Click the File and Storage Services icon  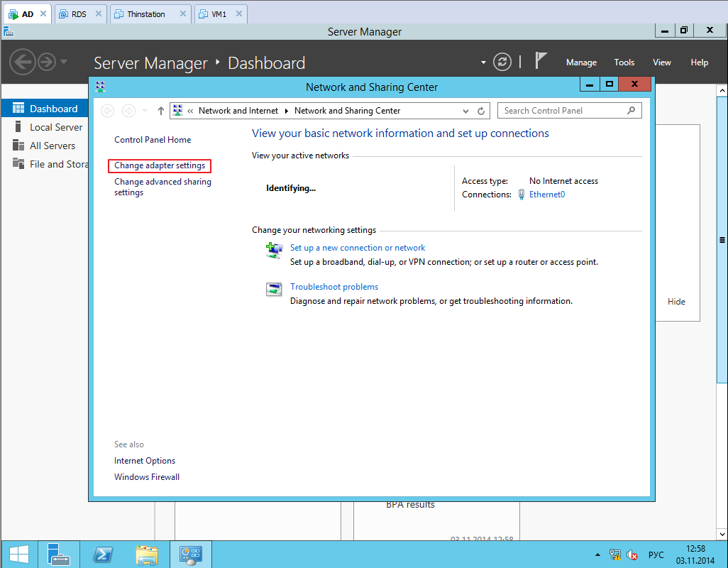(x=18, y=163)
